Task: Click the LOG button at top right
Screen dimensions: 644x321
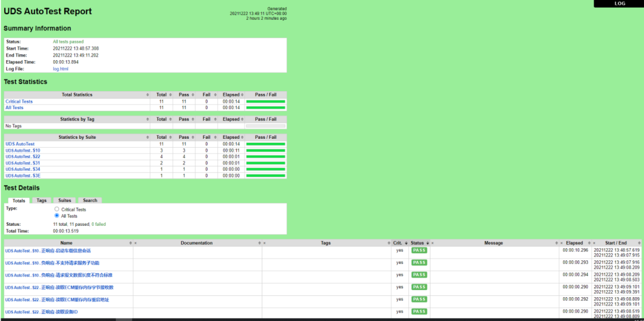Action: click(620, 4)
